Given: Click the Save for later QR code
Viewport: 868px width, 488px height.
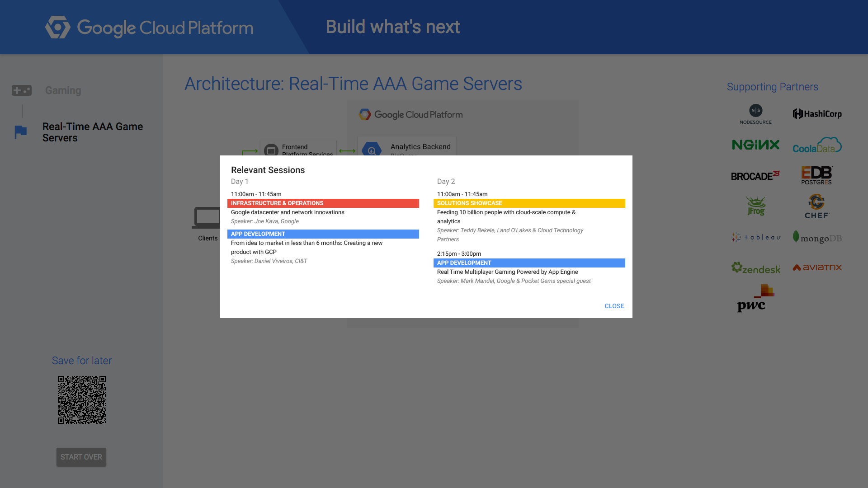Looking at the screenshot, I should click(x=82, y=400).
